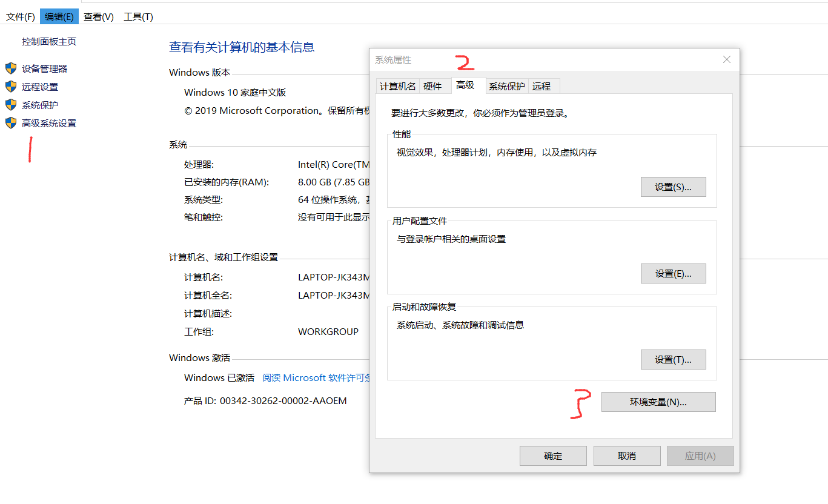
Task: Switch to the 系统保护 tab
Action: click(x=506, y=86)
